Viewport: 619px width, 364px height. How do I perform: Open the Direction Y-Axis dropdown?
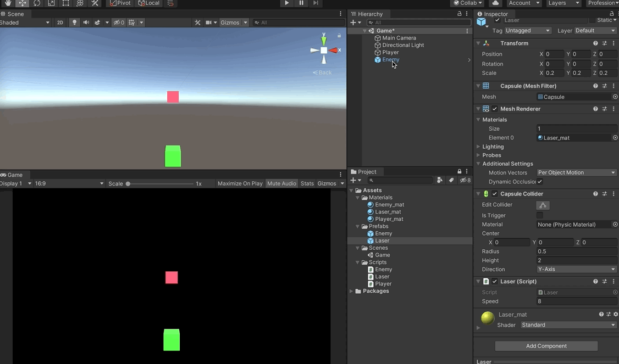(x=576, y=270)
